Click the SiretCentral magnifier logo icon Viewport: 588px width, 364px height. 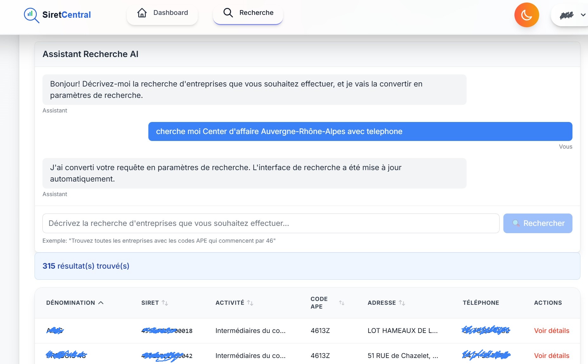(31, 15)
